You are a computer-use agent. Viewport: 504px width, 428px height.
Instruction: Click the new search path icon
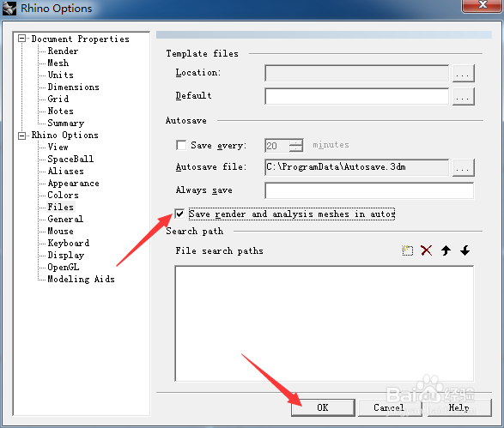407,250
